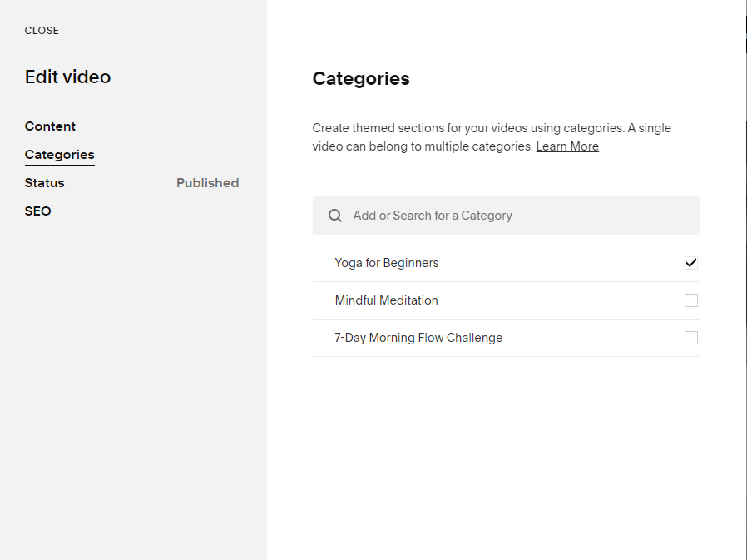The width and height of the screenshot is (747, 560).
Task: Click the blank area below the category list
Action: (506, 449)
